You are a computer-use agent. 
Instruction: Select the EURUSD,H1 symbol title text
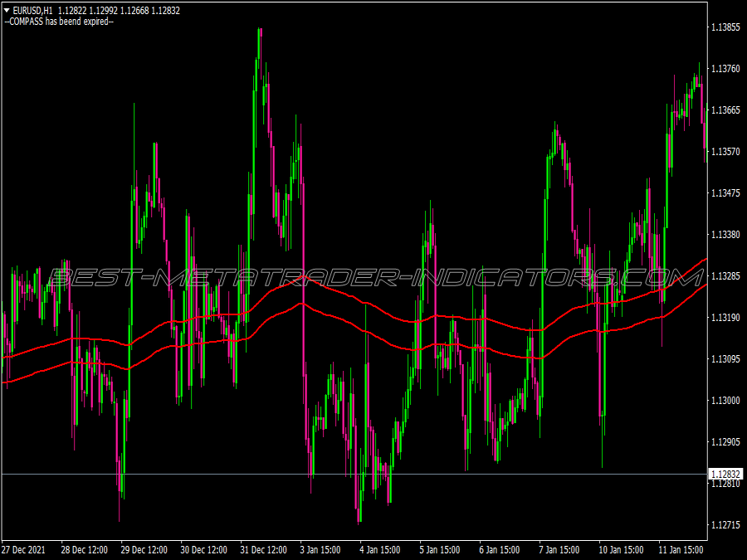click(x=33, y=11)
